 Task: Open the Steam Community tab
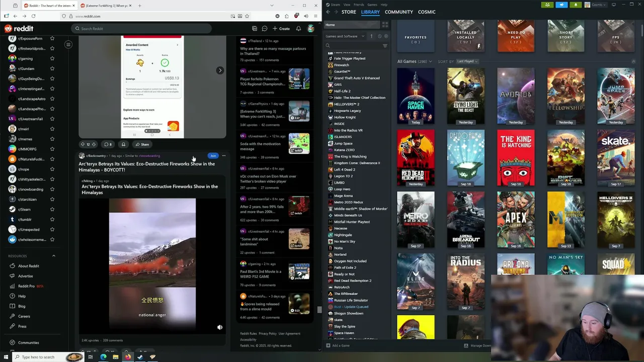[x=398, y=12]
